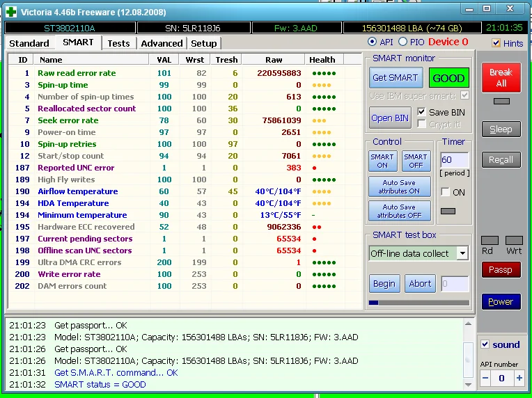Click the Get SMART button
Viewport: 532px width, 398px height.
(x=395, y=78)
